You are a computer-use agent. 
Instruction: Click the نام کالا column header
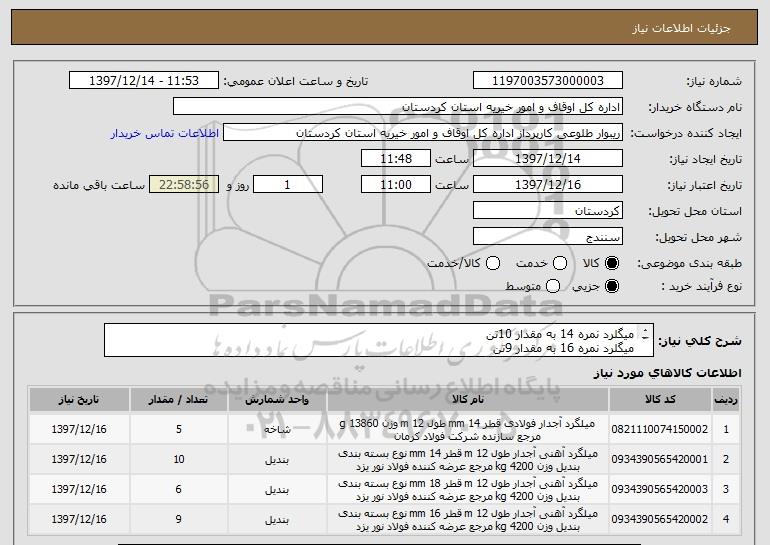tap(468, 400)
